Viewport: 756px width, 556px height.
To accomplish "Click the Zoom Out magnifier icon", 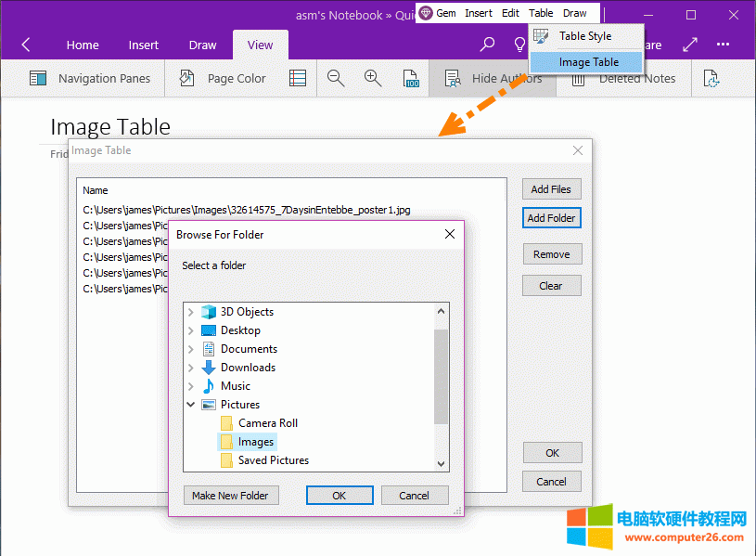I will (x=336, y=79).
